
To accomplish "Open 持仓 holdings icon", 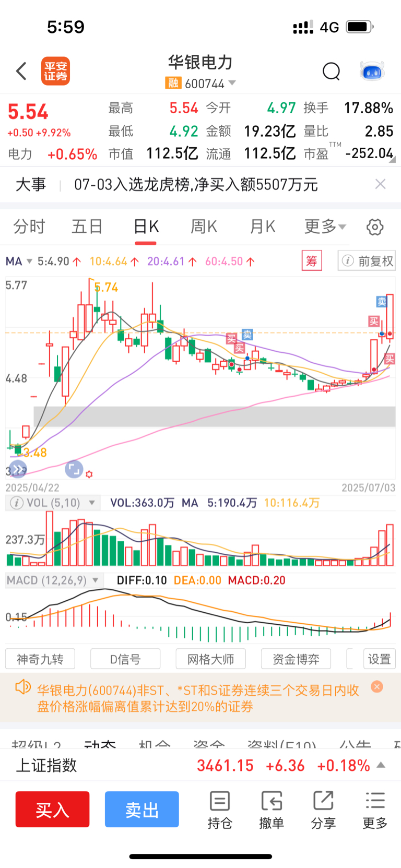I will coord(220,810).
